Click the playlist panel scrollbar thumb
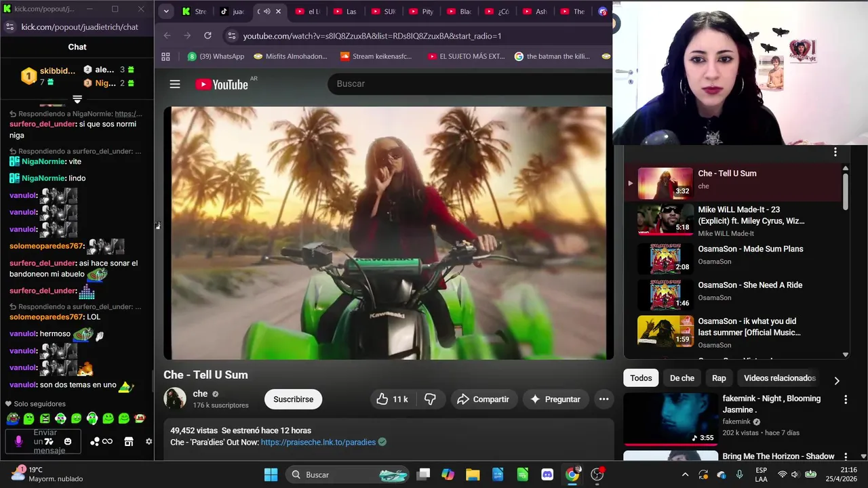 pyautogui.click(x=846, y=191)
